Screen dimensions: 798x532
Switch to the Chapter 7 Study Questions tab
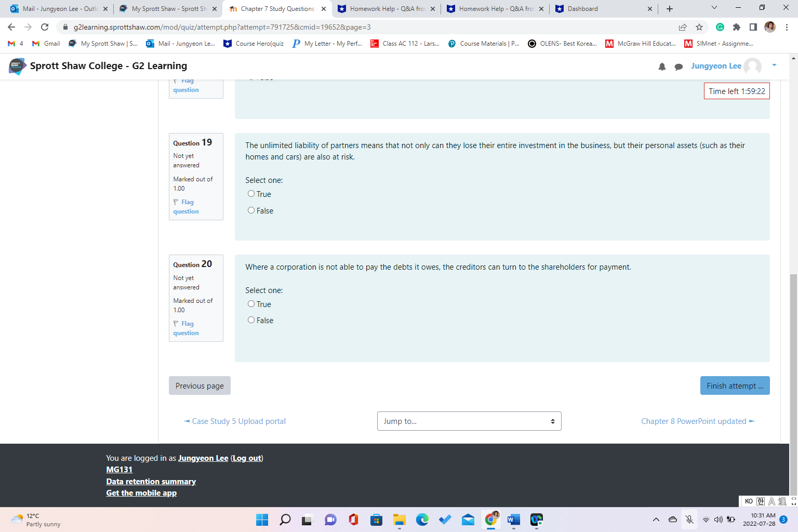click(x=276, y=8)
